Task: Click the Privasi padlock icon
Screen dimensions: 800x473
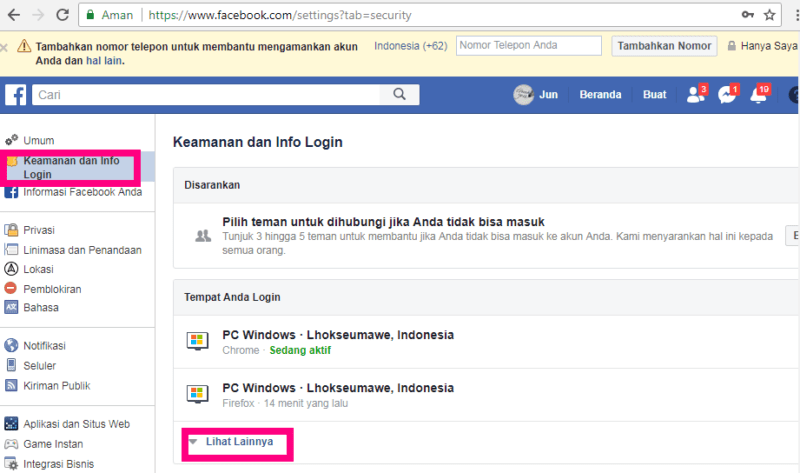Action: 11,230
